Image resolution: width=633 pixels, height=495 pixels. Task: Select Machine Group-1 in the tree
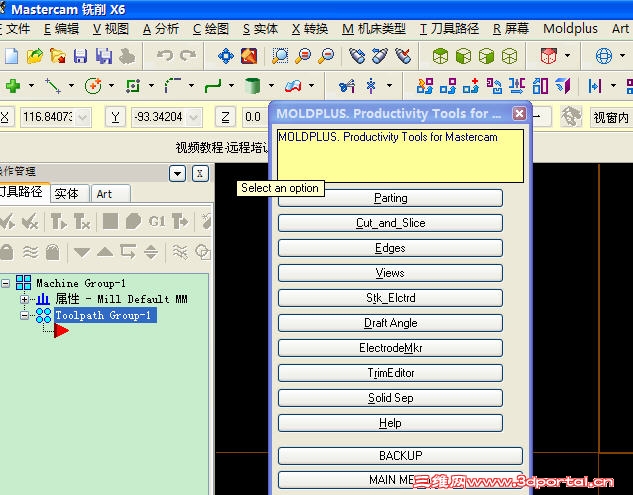click(x=81, y=283)
